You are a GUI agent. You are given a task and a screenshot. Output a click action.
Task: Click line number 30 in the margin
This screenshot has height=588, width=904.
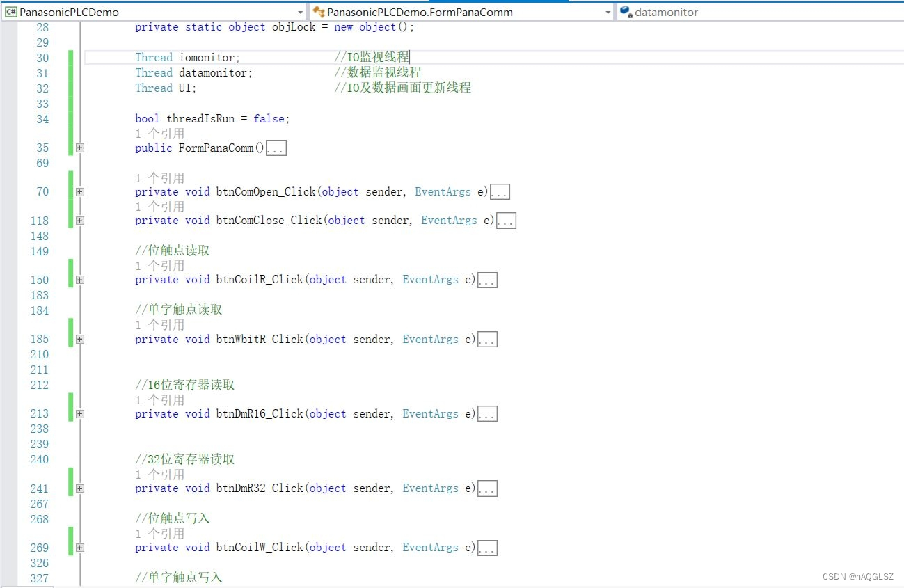tap(43, 58)
